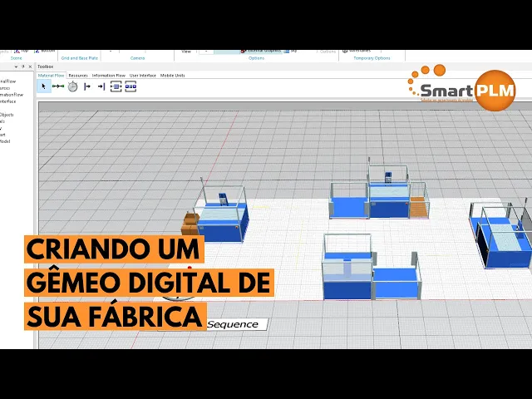Select the Source object icon

[x=87, y=86]
